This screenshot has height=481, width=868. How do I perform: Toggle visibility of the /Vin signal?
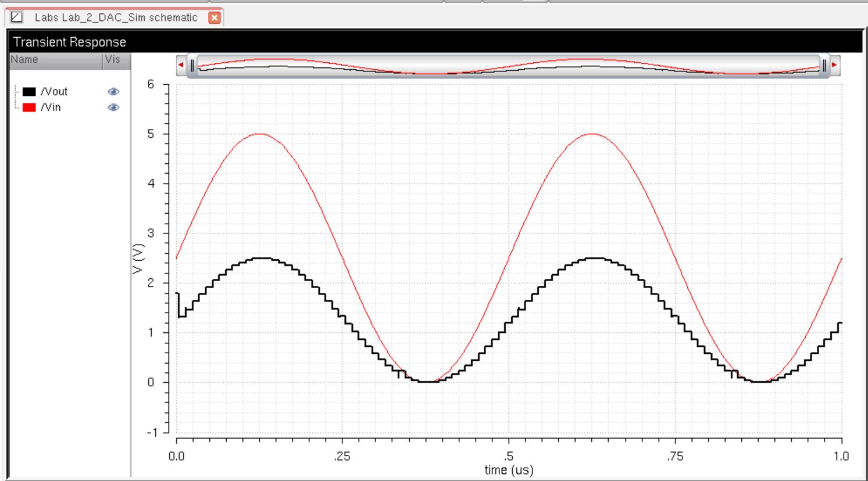(x=113, y=107)
